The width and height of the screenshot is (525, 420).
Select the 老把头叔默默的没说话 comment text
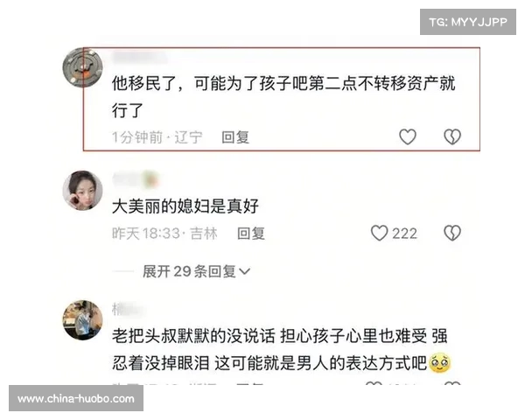[x=282, y=350]
